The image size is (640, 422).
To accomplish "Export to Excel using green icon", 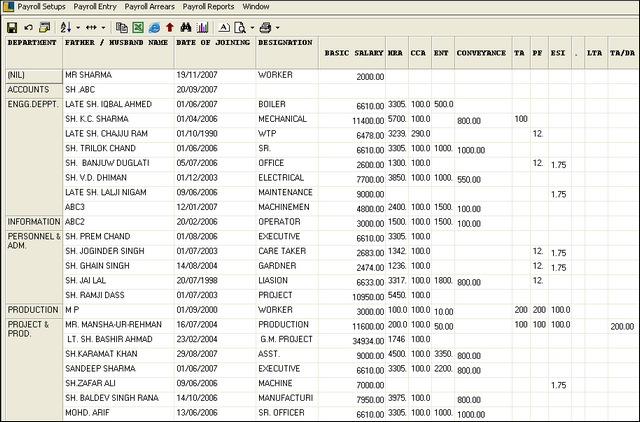I will coord(138,28).
